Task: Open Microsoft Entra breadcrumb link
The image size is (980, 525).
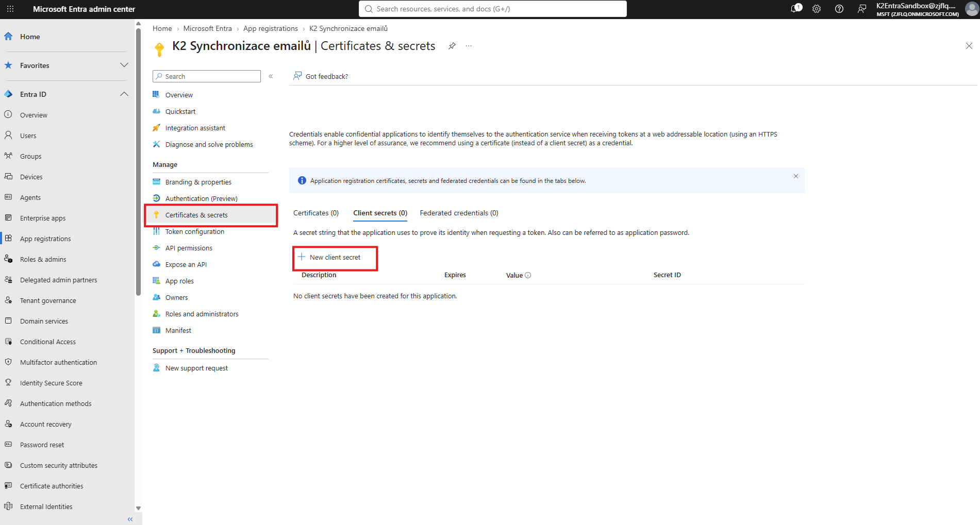Action: click(208, 28)
